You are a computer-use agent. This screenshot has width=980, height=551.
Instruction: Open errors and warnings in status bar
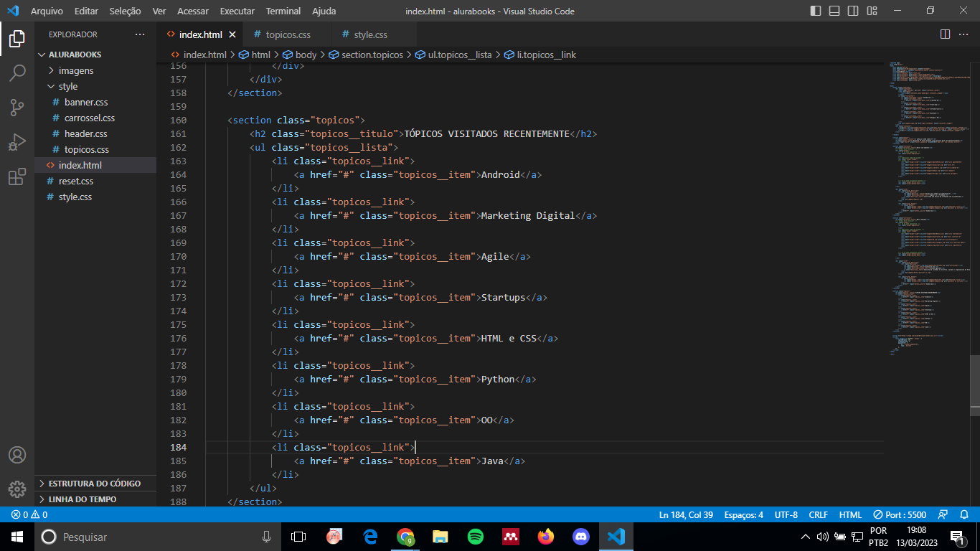pyautogui.click(x=29, y=514)
